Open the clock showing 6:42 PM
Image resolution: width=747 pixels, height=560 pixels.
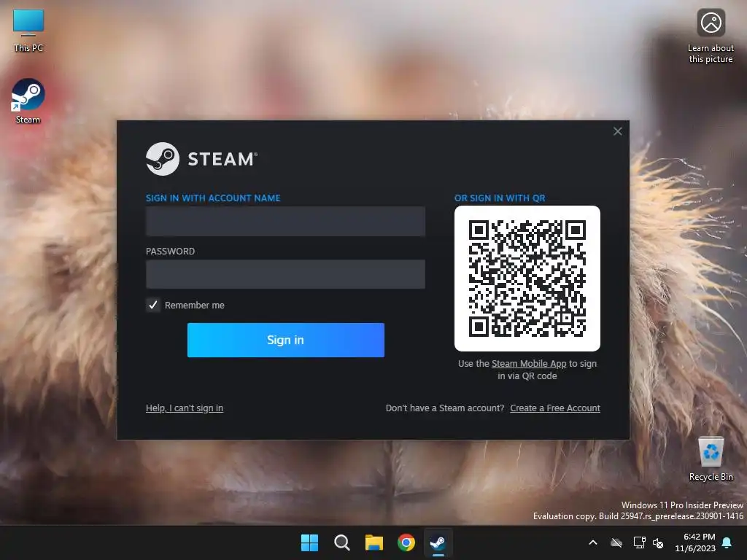pos(695,542)
